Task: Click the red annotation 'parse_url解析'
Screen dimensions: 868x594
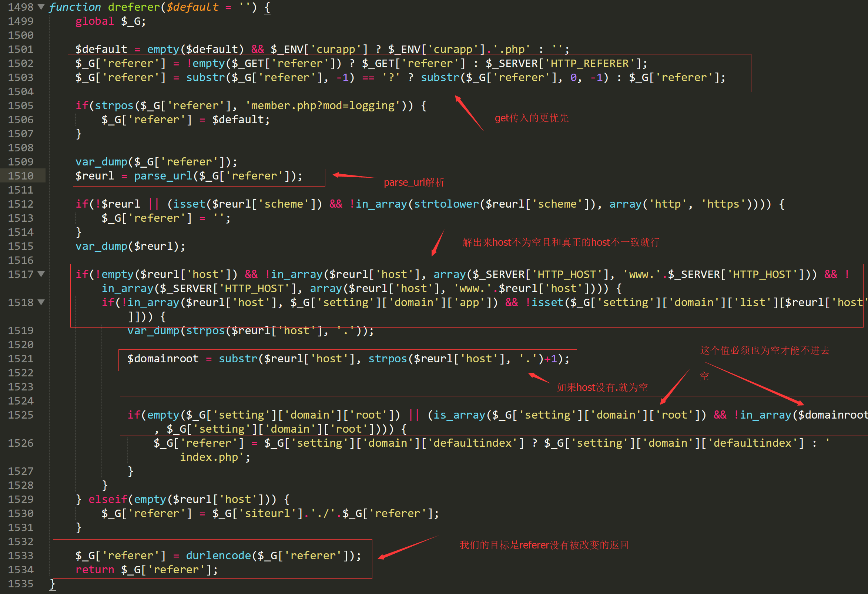Action: point(414,182)
